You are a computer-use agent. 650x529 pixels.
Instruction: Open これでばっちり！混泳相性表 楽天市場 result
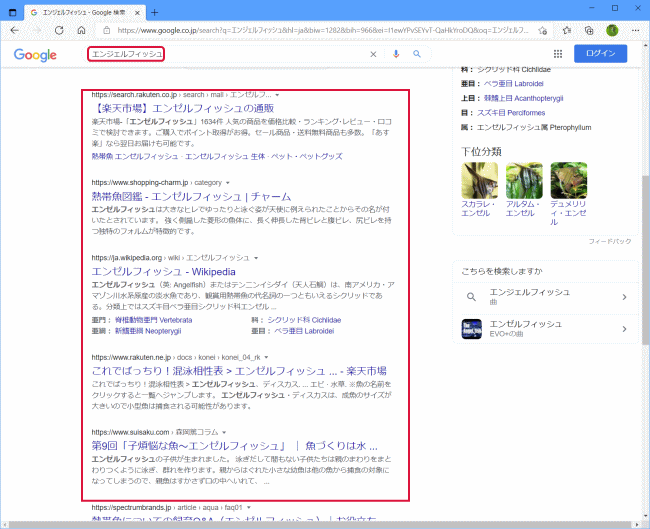coord(239,371)
